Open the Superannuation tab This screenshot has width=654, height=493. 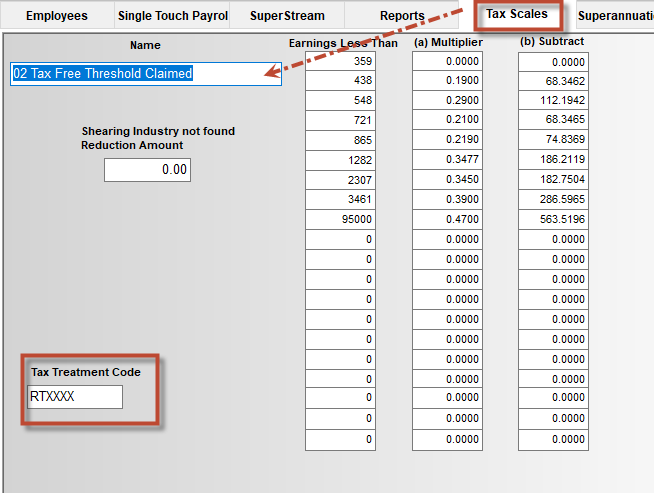[x=614, y=16]
